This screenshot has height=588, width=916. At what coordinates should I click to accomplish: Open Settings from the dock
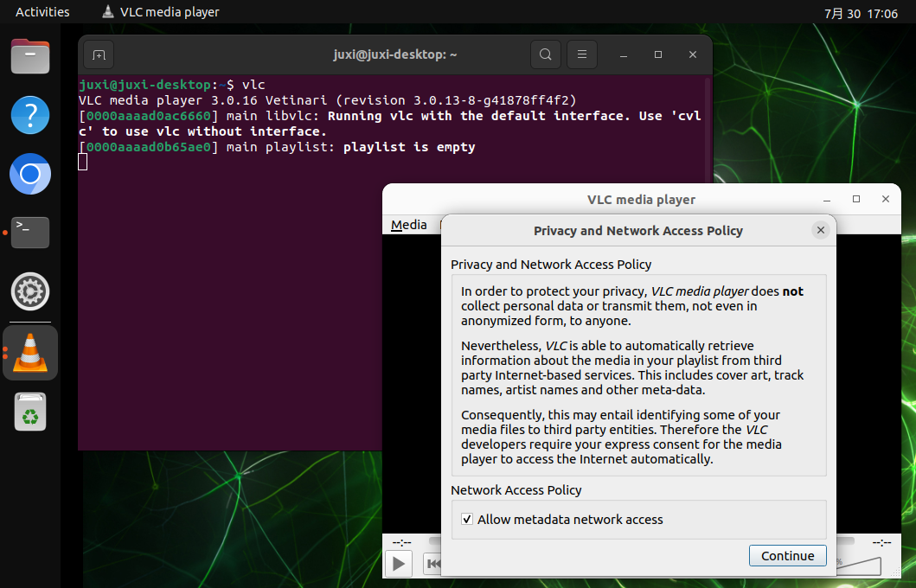pyautogui.click(x=30, y=291)
